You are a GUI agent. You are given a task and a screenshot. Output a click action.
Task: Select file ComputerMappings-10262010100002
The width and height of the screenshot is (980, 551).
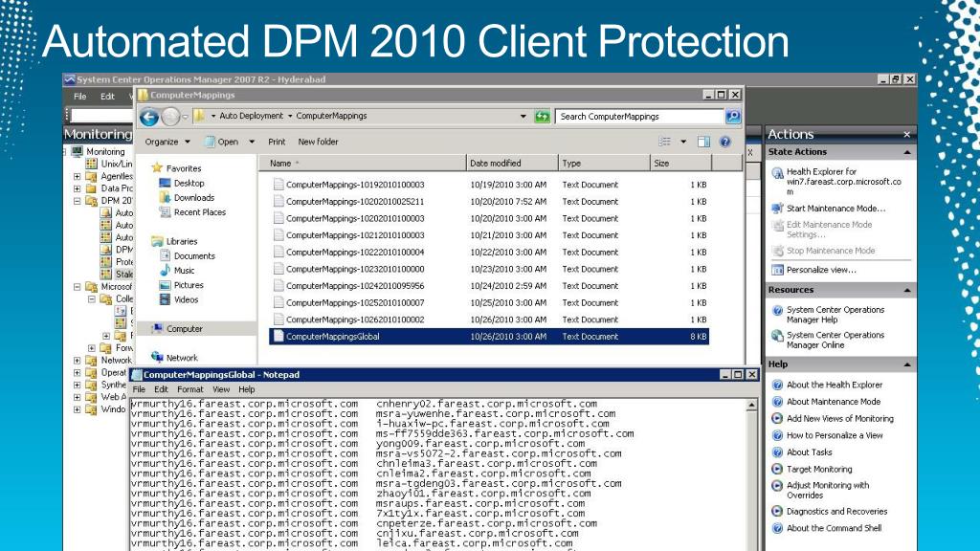pyautogui.click(x=355, y=320)
